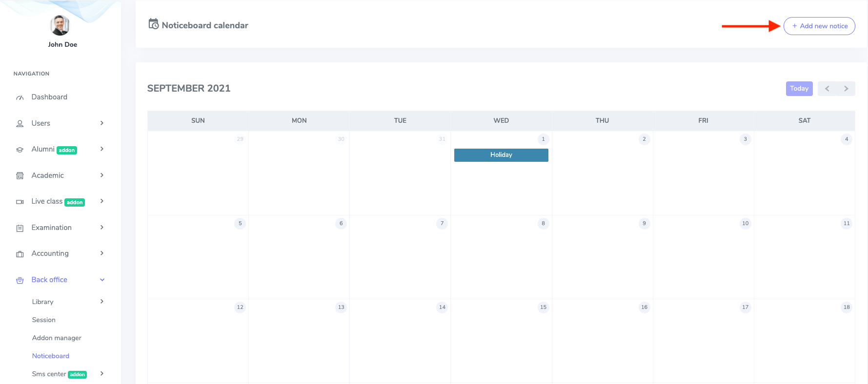Click the Alumni graduation cap icon

click(x=20, y=150)
